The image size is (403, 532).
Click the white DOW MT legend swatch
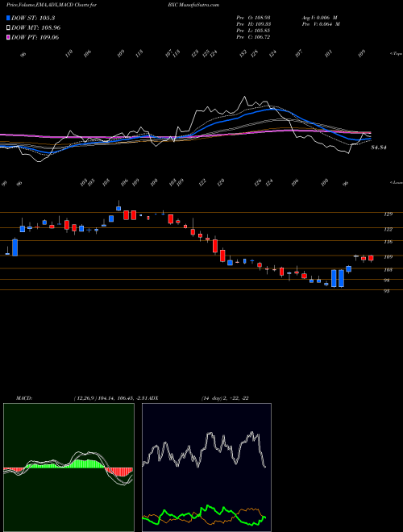(9, 28)
